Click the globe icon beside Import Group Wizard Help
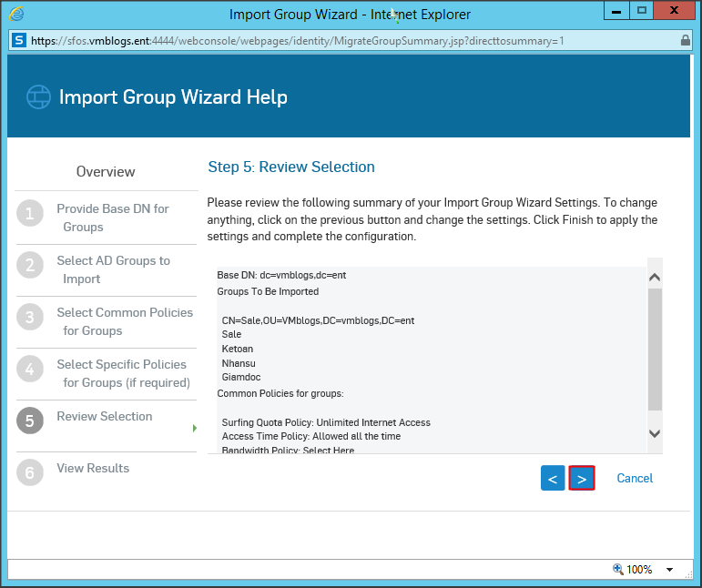The height and width of the screenshot is (588, 702). point(37,97)
